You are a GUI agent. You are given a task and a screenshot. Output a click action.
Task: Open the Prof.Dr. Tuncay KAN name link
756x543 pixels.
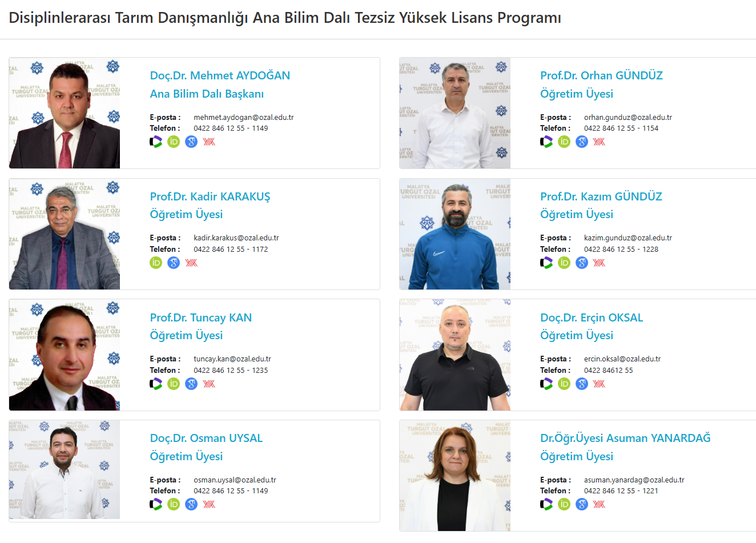point(200,317)
